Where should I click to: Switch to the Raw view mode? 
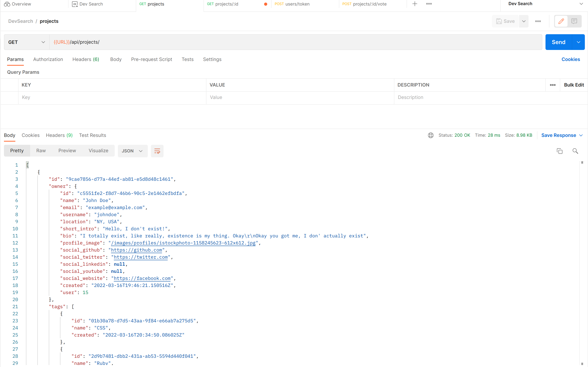(x=41, y=150)
